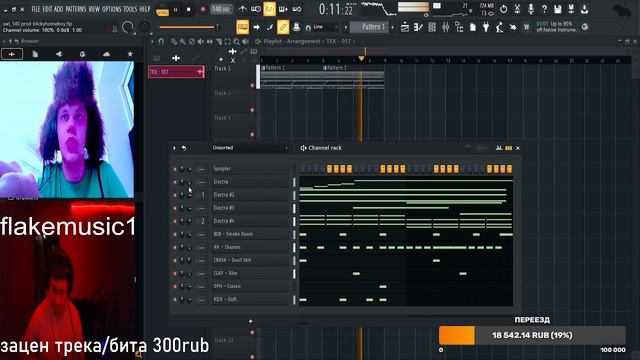Screen dimensions: 640x360
Task: Open the ADD menu
Action: pos(58,9)
